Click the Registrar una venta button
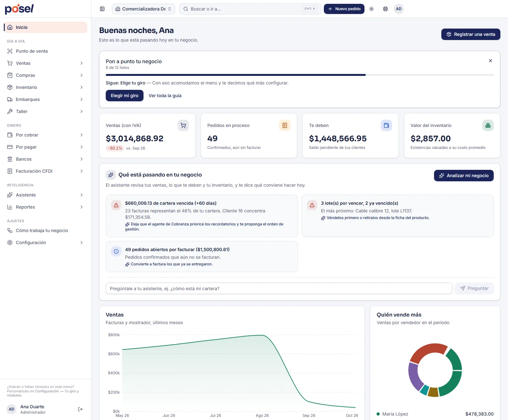Screen dimensions: 508x420 coord(471,34)
